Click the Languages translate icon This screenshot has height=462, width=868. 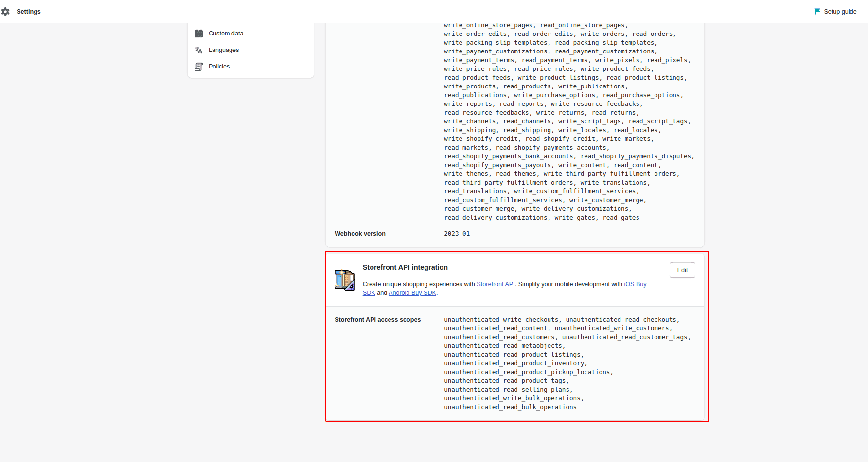point(199,50)
